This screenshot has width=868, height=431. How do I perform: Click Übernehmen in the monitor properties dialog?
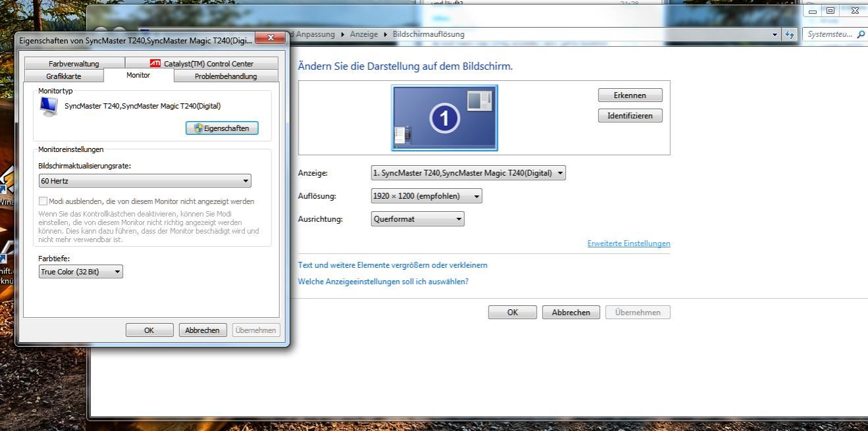256,330
